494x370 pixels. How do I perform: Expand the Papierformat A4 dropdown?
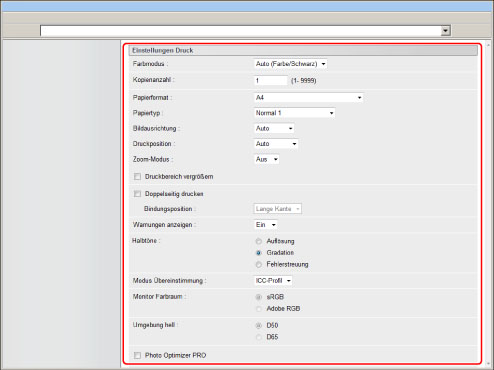pos(308,98)
